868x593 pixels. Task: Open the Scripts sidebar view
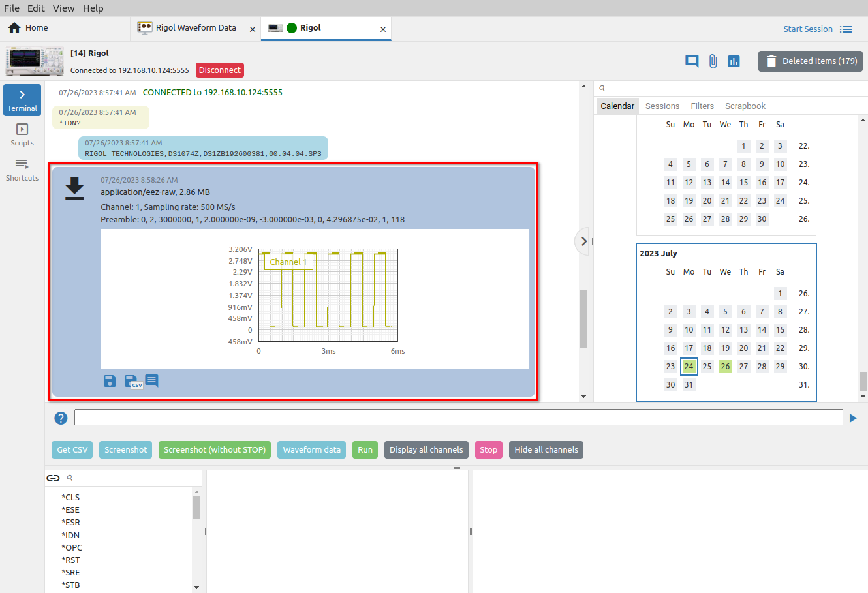22,135
